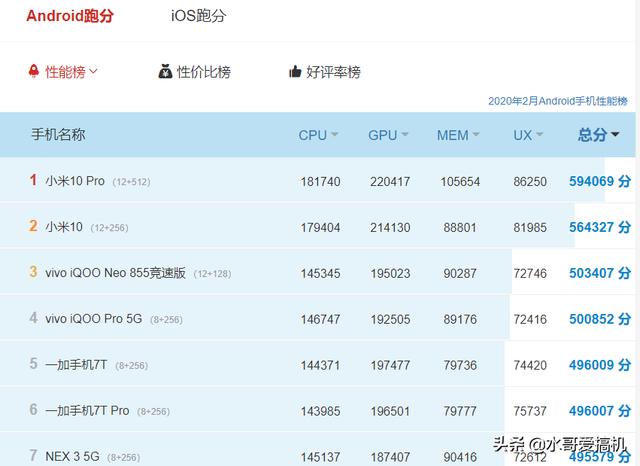Image resolution: width=640 pixels, height=466 pixels.
Task: Sort the table by 总分 column
Action: [598, 135]
